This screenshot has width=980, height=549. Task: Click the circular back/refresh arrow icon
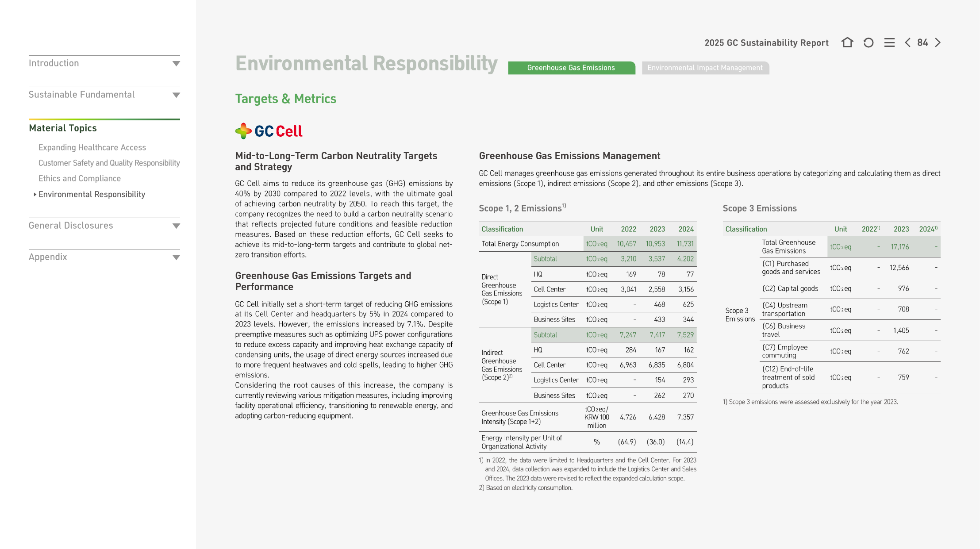tap(869, 42)
